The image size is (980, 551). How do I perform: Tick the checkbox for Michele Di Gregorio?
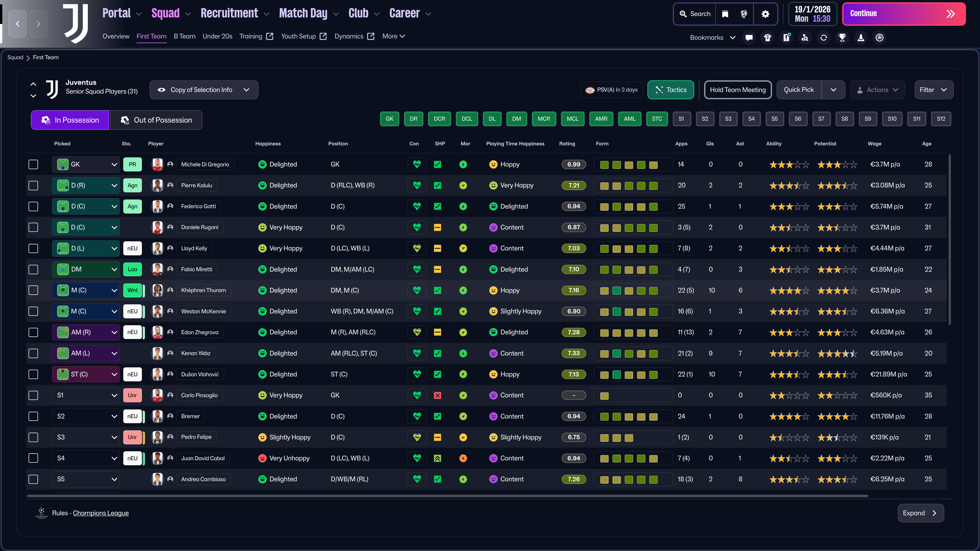pos(33,164)
